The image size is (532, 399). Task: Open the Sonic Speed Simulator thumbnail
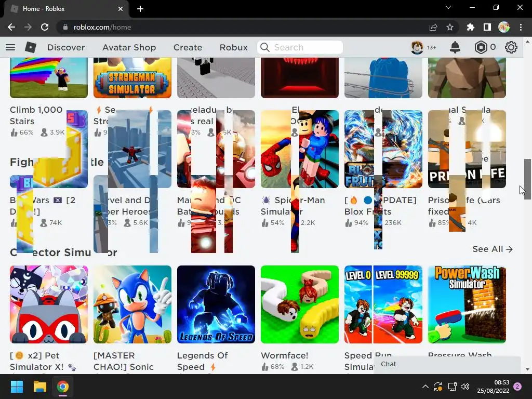[132, 304]
